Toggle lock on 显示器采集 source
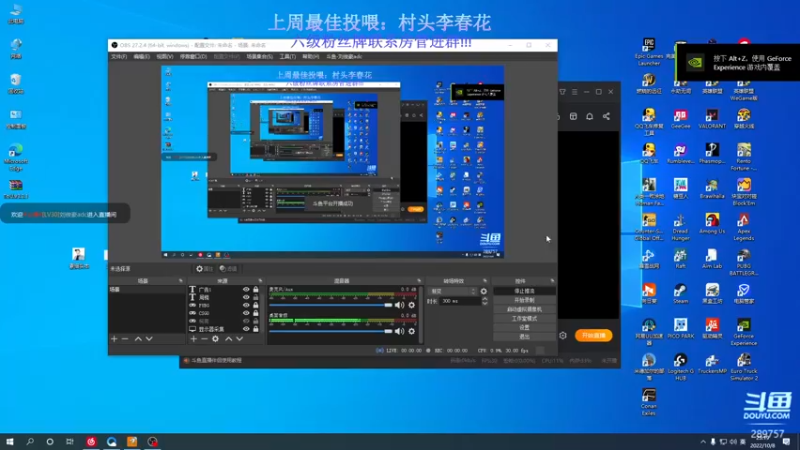The height and width of the screenshot is (450, 800). 256,329
